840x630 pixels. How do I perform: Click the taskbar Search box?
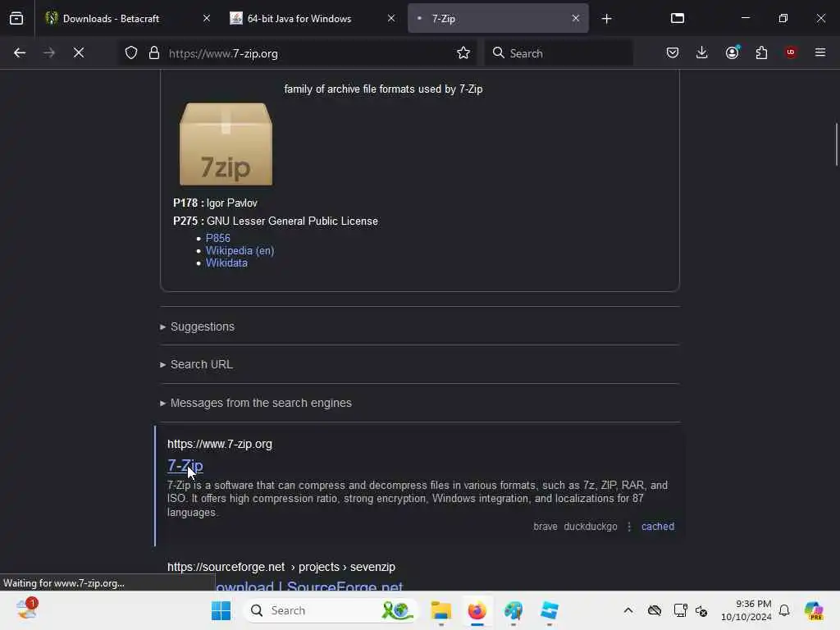click(330, 610)
